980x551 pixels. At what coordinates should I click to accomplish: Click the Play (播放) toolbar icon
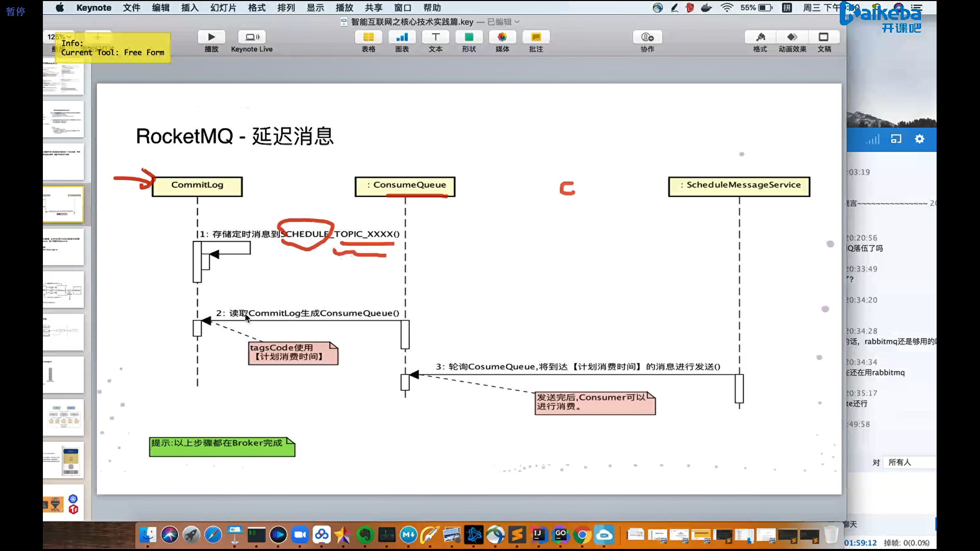tap(211, 37)
